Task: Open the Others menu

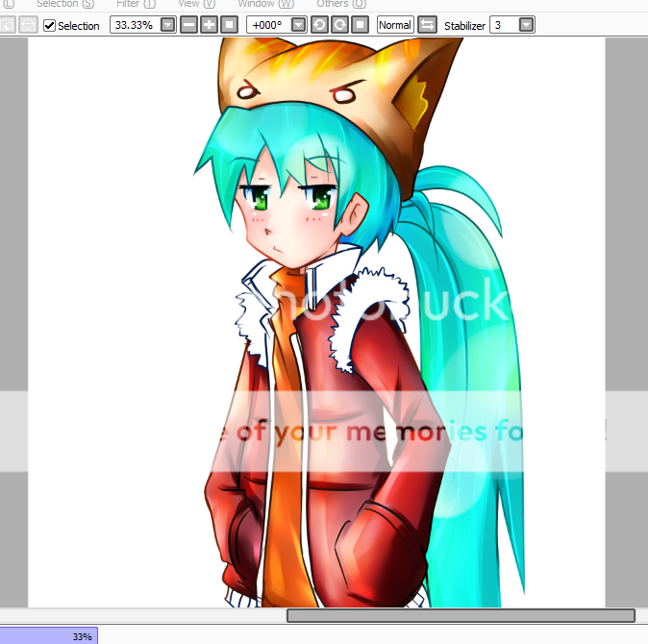Action: coord(333,4)
